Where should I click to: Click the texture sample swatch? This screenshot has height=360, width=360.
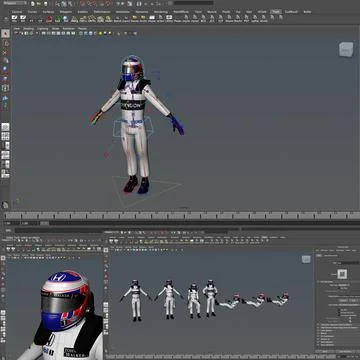pos(342,274)
